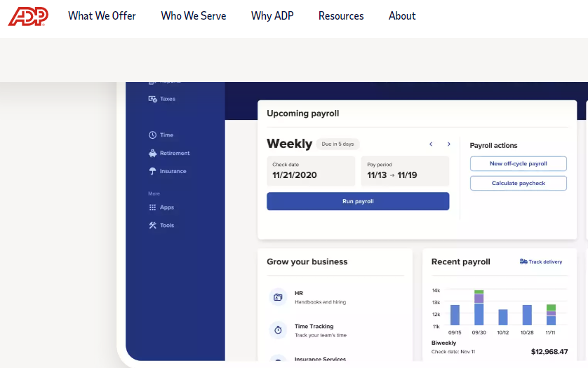Click the Time clock icon in sidebar

tap(152, 135)
